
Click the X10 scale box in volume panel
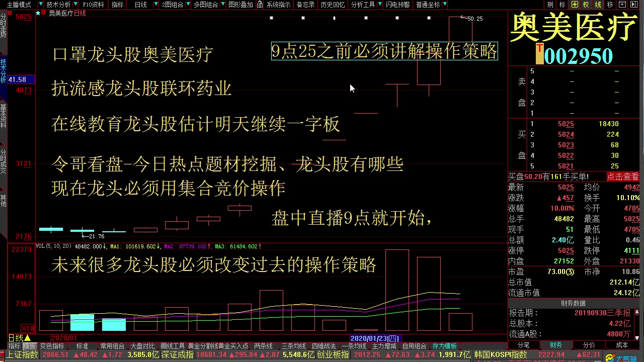pos(29,328)
